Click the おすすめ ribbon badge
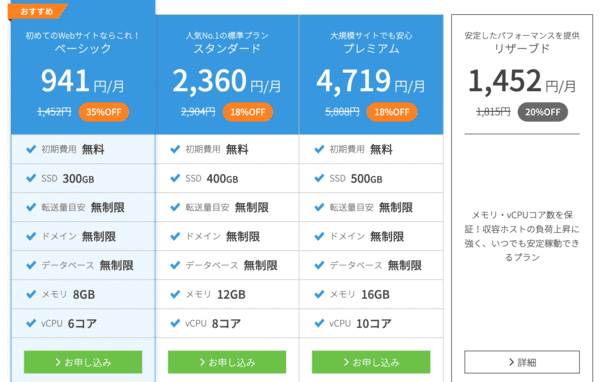Image resolution: width=600 pixels, height=382 pixels. [37, 11]
